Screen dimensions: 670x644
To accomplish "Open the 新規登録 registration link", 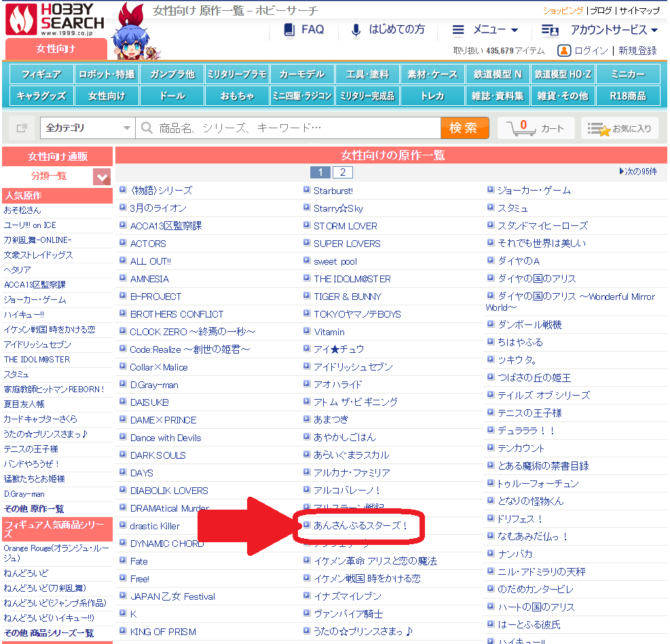I will pyautogui.click(x=637, y=51).
